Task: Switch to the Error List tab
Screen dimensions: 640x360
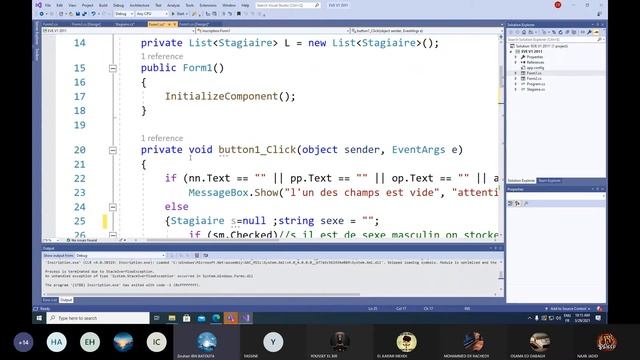Action: pos(50,300)
